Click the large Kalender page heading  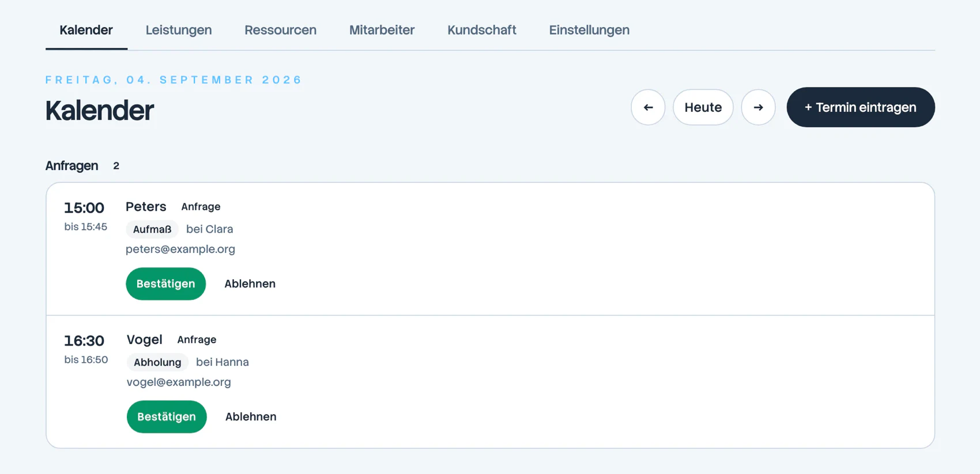tap(100, 110)
